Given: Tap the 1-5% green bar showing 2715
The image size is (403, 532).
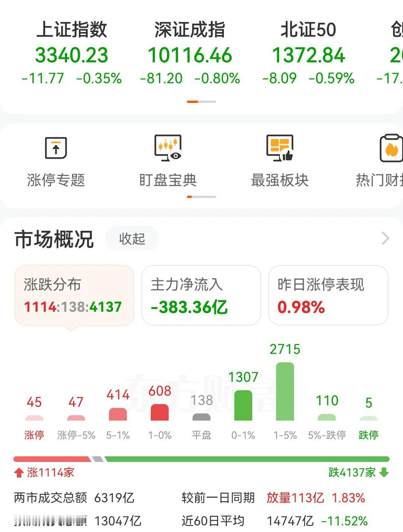Looking at the screenshot, I should click(285, 391).
